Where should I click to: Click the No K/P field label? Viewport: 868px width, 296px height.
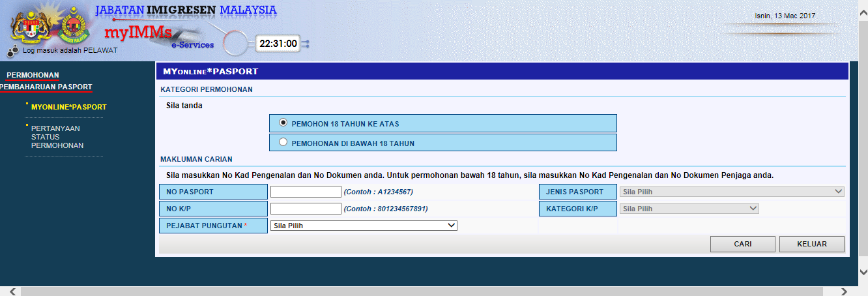point(213,209)
